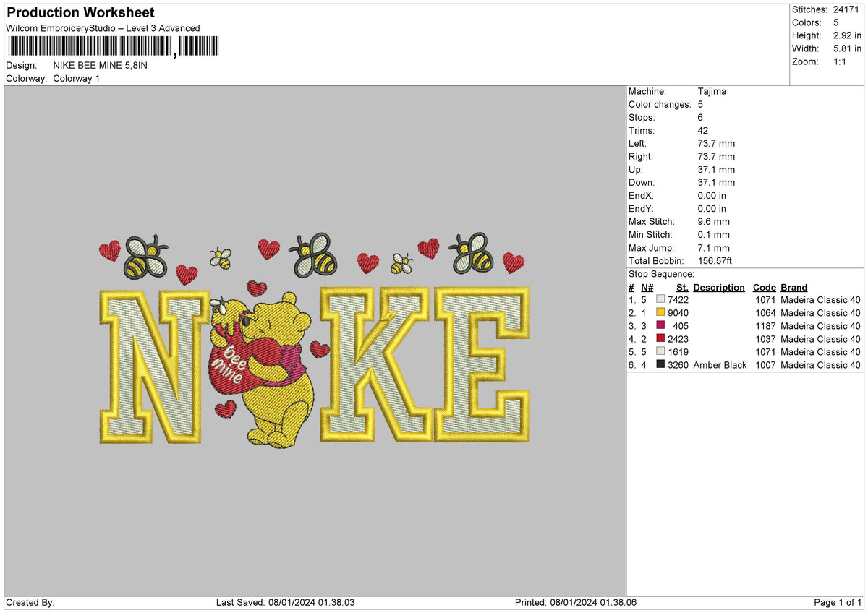The height and width of the screenshot is (613, 868).
Task: Click the Stitches value '24171'
Action: click(847, 9)
